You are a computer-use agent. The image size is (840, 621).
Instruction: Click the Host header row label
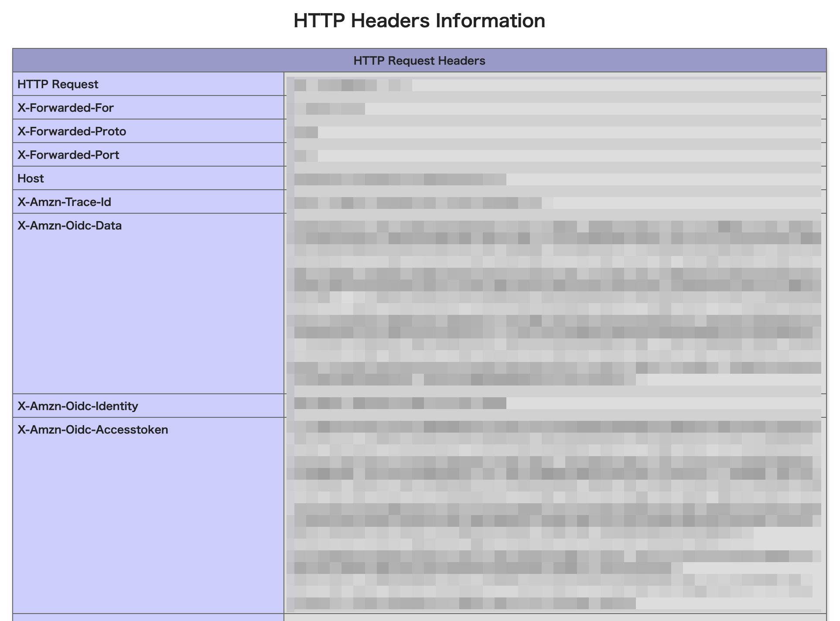point(30,178)
